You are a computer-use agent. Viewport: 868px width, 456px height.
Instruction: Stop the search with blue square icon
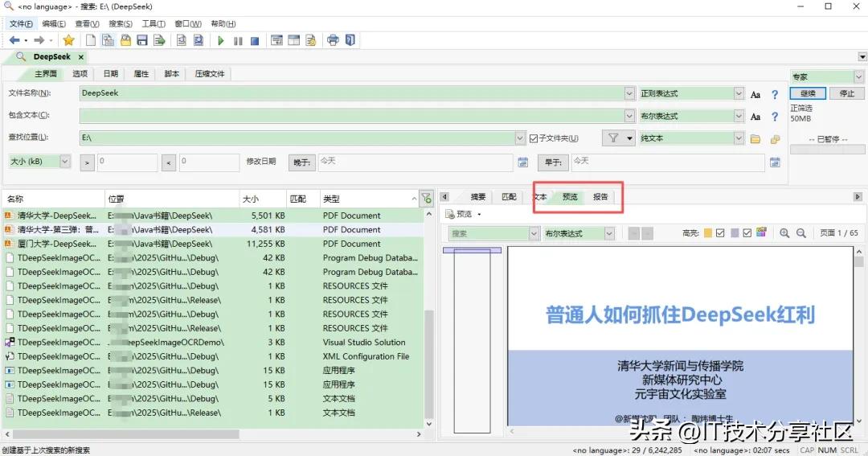coord(255,40)
